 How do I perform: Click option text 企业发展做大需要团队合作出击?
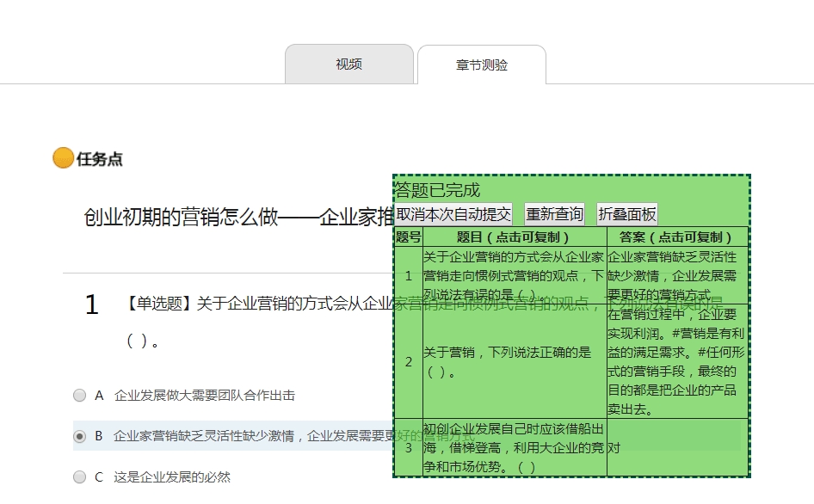[205, 396]
